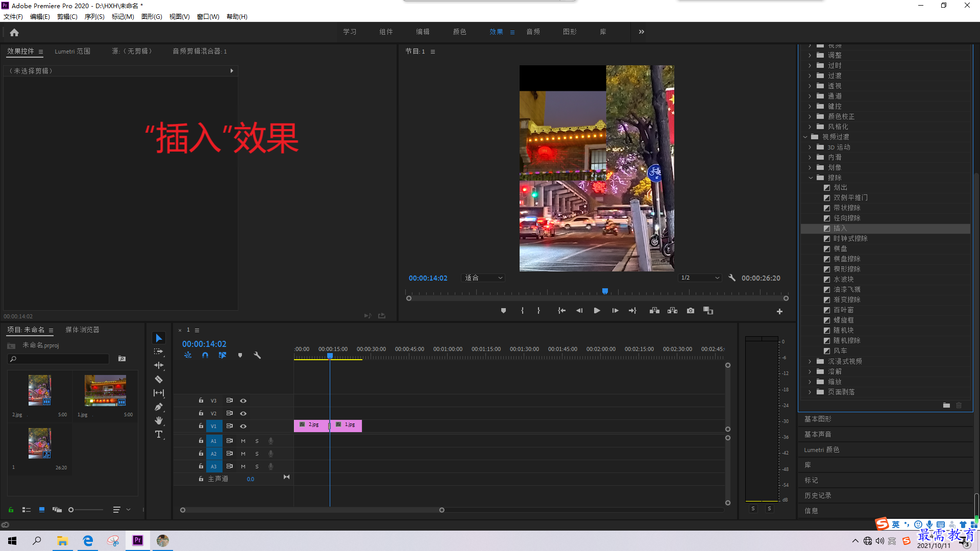Select the Type tool
980x551 pixels.
[159, 434]
